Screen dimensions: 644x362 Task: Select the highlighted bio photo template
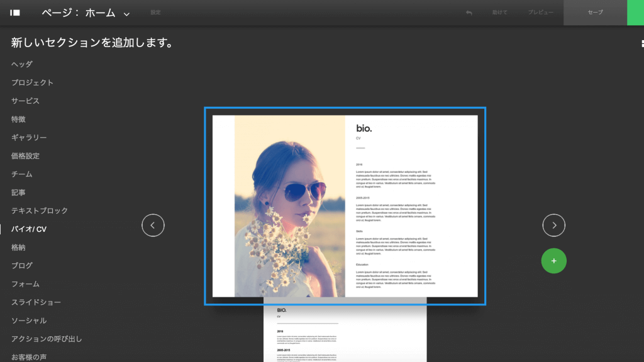pos(345,206)
